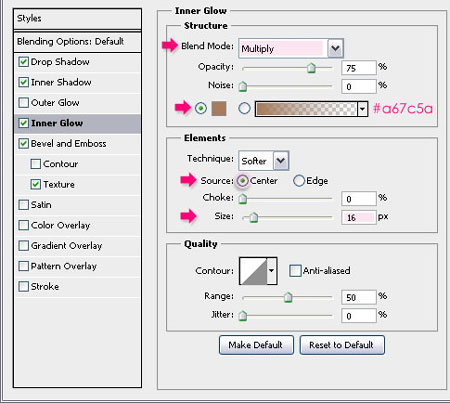Viewport: 450px width, 403px height.
Task: Select the Bevel and Emboss row
Action: [x=78, y=144]
